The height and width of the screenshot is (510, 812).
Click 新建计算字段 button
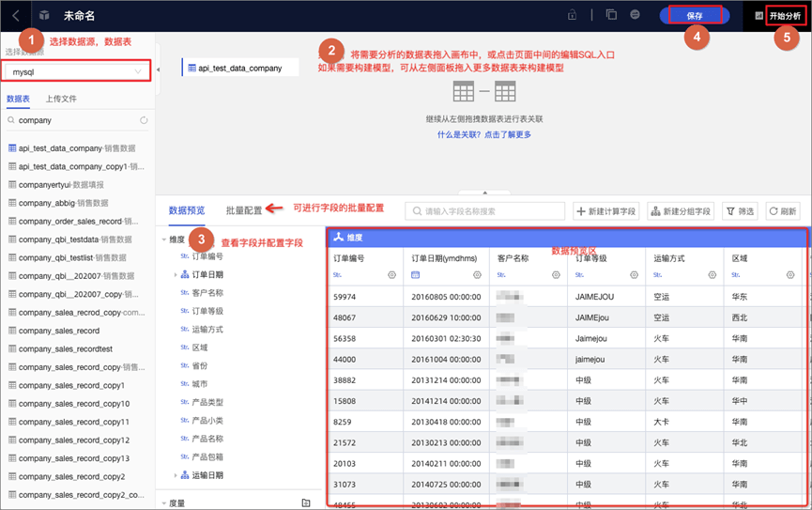[605, 211]
